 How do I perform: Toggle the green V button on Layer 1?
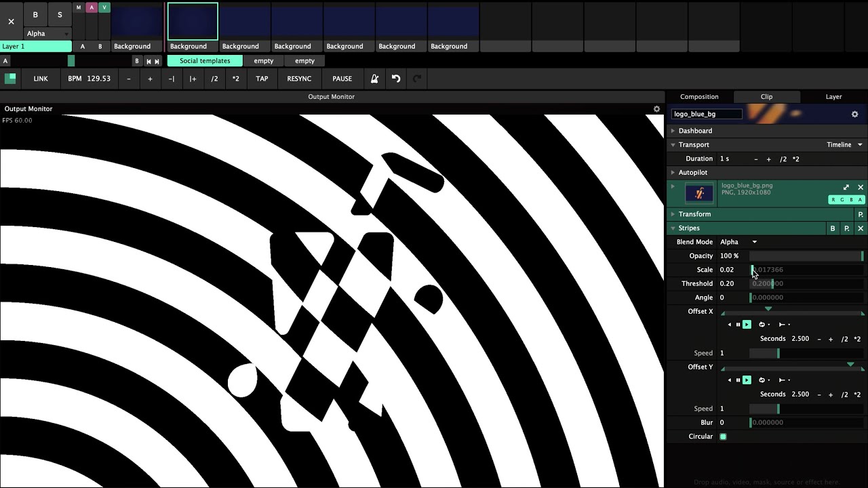pyautogui.click(x=104, y=7)
